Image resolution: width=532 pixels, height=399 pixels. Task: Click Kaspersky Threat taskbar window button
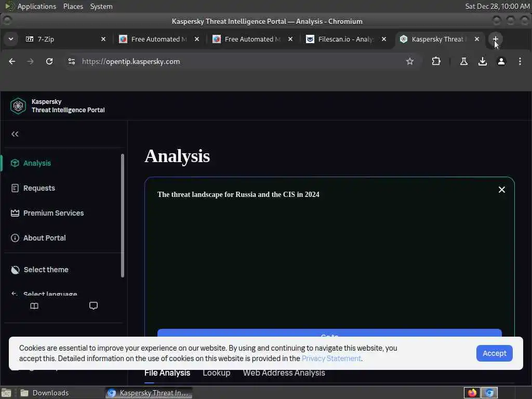[149, 393]
